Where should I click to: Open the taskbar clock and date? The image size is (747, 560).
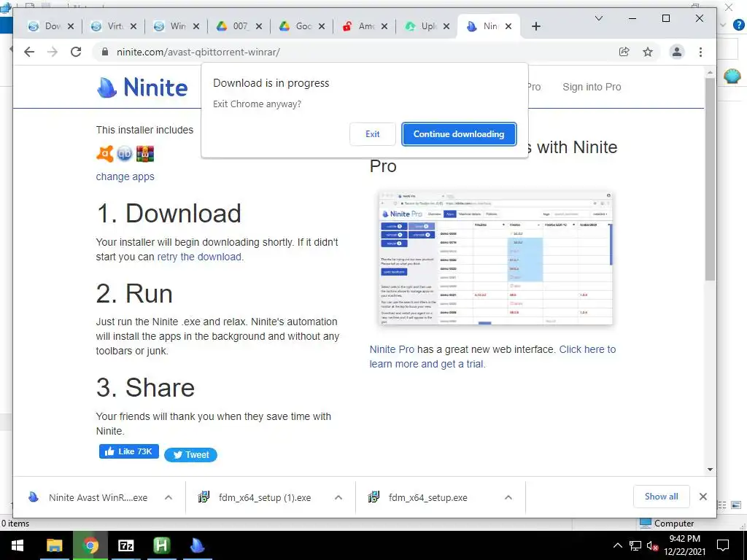(x=684, y=545)
